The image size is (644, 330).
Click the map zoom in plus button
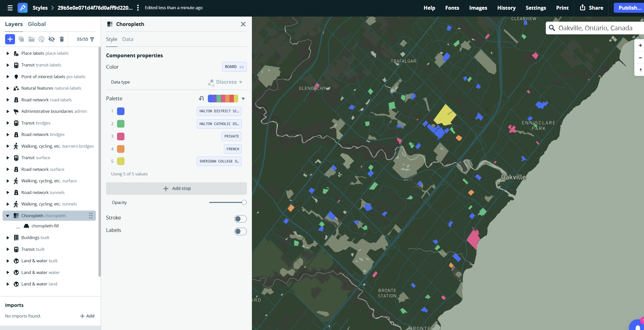tap(640, 46)
